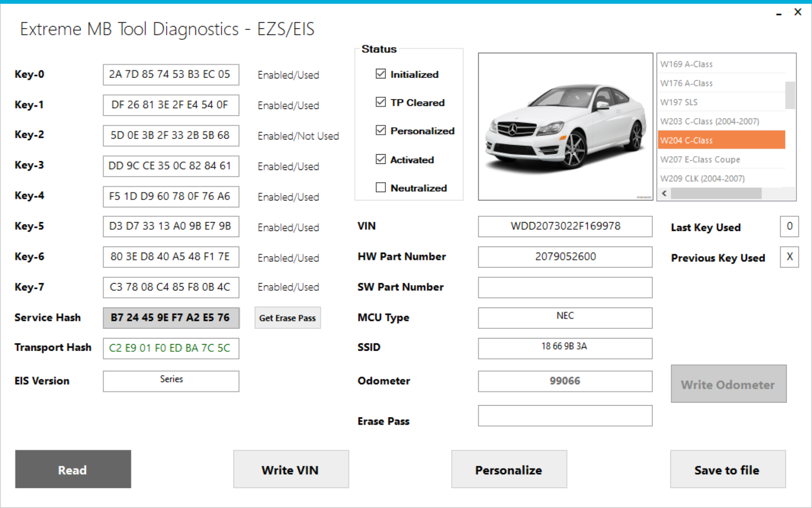
Task: Click model list horizontal scrollbar thumb
Action: [716, 193]
